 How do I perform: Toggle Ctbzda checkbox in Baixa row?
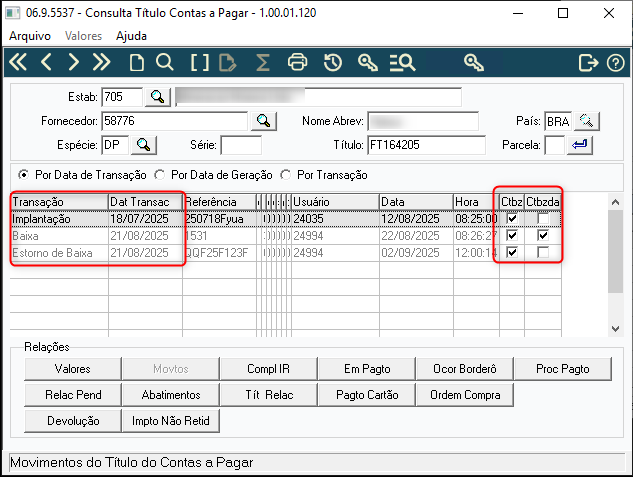click(x=542, y=235)
